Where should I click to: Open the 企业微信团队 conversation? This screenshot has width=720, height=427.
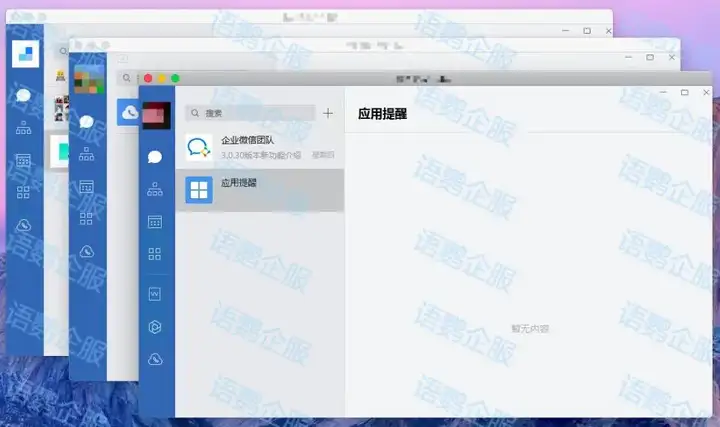coord(260,148)
